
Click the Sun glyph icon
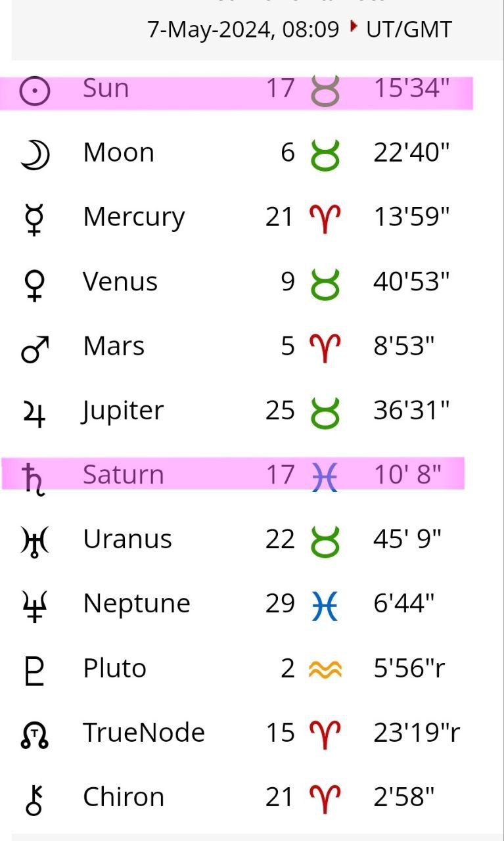(x=35, y=91)
